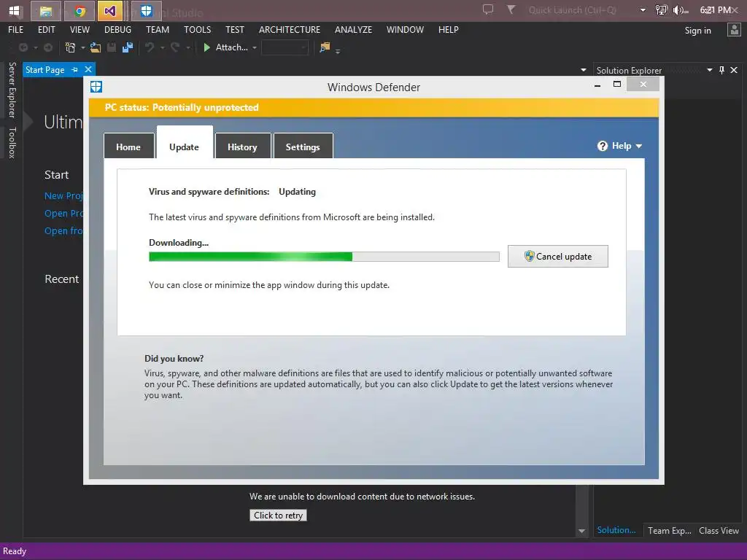The width and height of the screenshot is (747, 560).
Task: Expand the Undo history dropdown arrow
Action: pos(163,47)
